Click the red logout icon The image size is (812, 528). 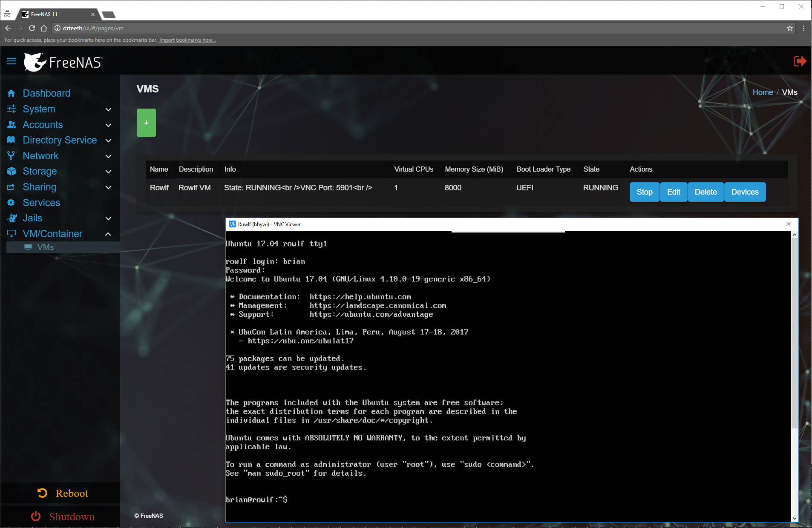pos(800,61)
